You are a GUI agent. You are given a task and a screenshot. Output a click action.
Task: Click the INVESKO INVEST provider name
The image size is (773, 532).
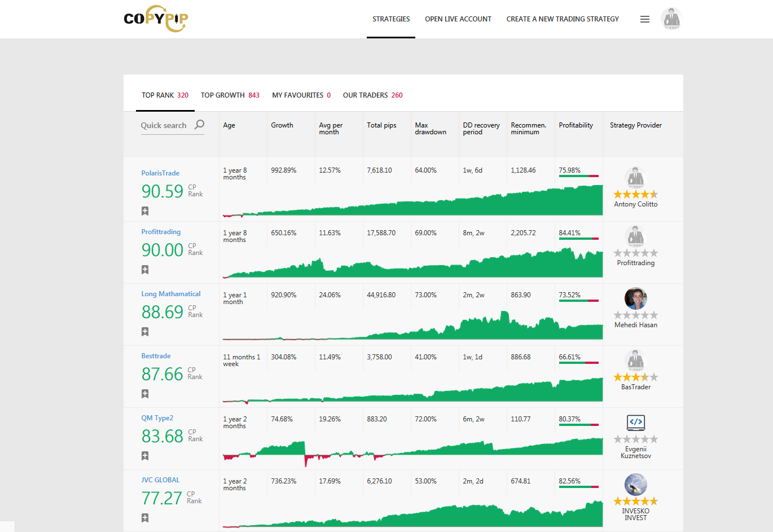point(636,515)
